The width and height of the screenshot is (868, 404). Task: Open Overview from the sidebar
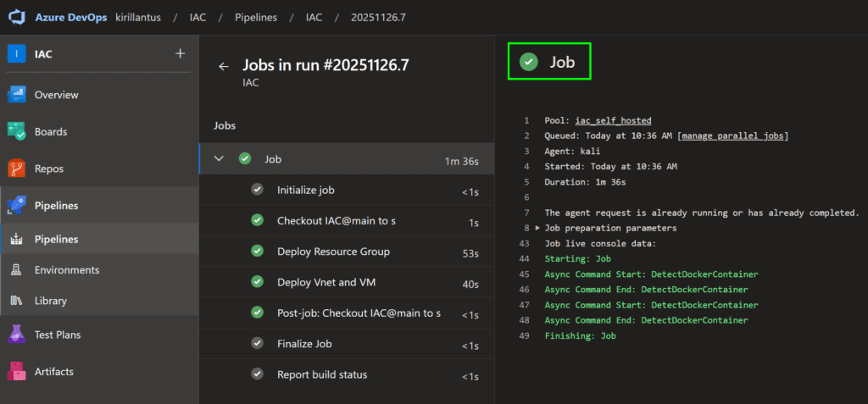pos(56,95)
